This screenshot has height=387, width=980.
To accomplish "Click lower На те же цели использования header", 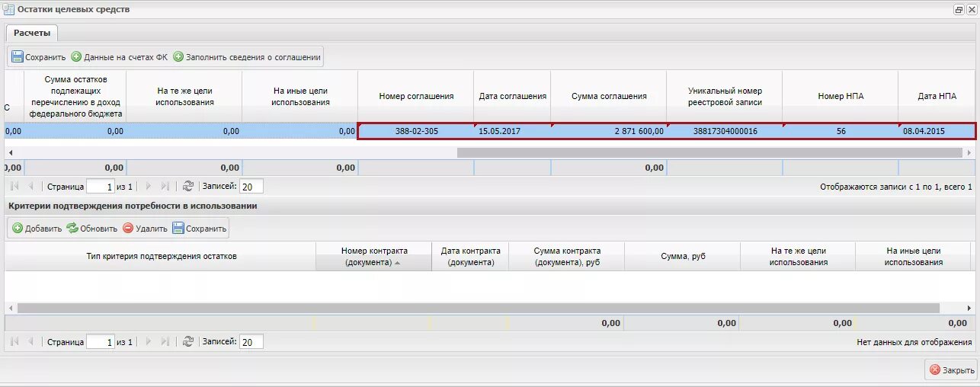I will [x=798, y=256].
